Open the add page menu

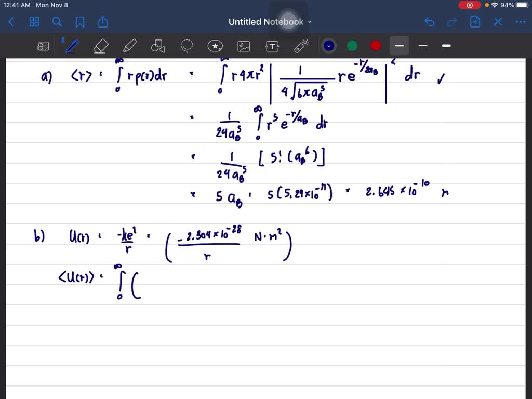475,22
